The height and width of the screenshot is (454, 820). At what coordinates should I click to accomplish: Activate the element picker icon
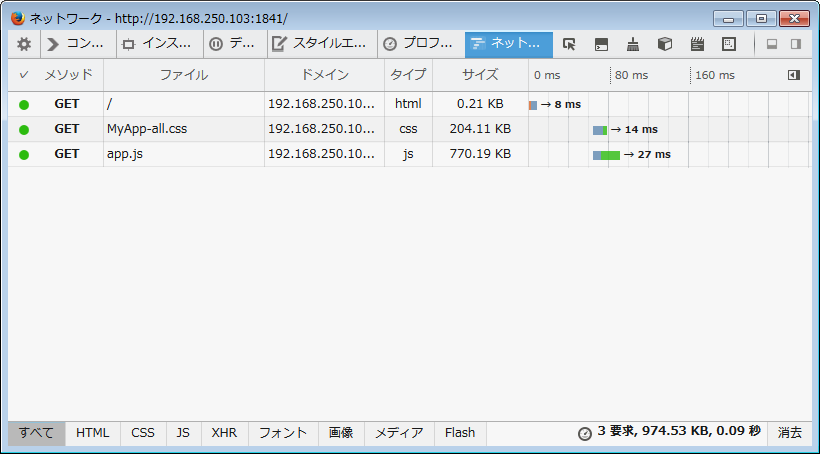click(570, 44)
